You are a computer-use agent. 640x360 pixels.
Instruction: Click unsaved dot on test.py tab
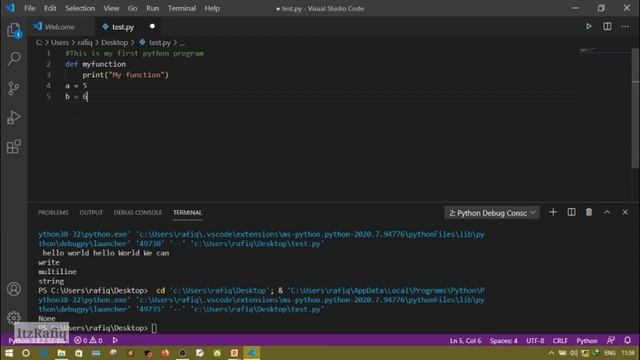click(152, 27)
